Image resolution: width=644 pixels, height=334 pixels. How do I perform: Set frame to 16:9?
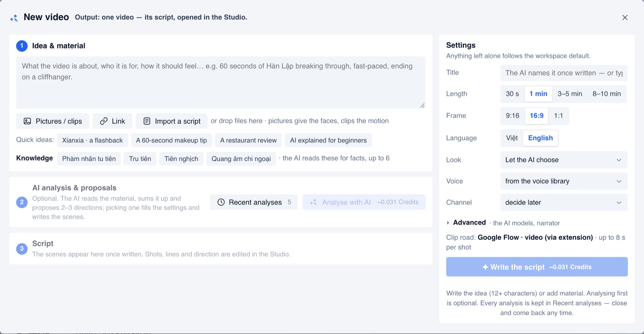[537, 116]
